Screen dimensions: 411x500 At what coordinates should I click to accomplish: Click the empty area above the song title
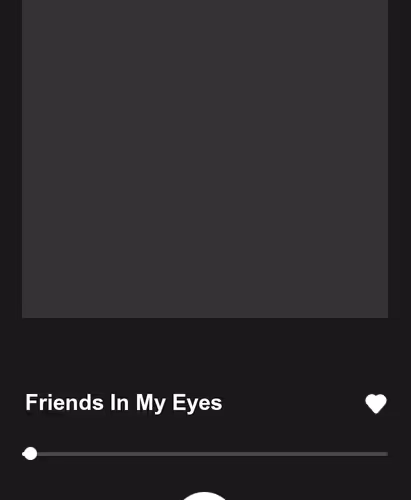coord(205,355)
